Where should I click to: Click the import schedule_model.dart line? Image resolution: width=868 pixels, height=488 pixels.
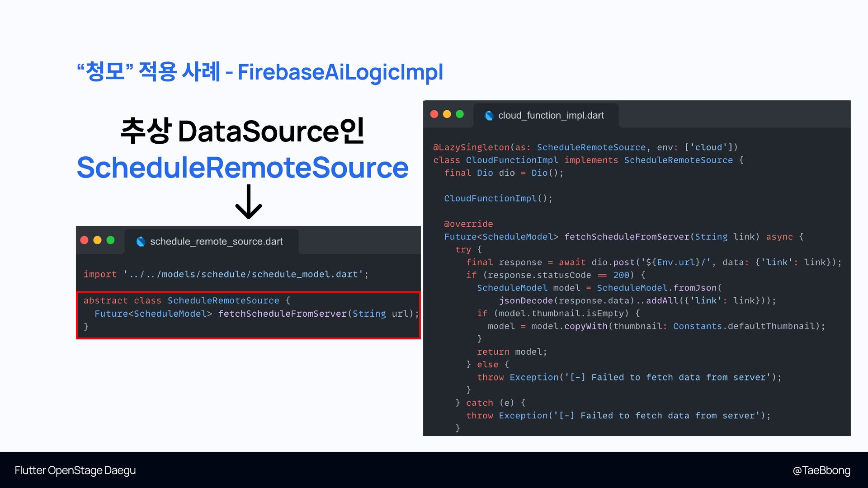(x=226, y=274)
